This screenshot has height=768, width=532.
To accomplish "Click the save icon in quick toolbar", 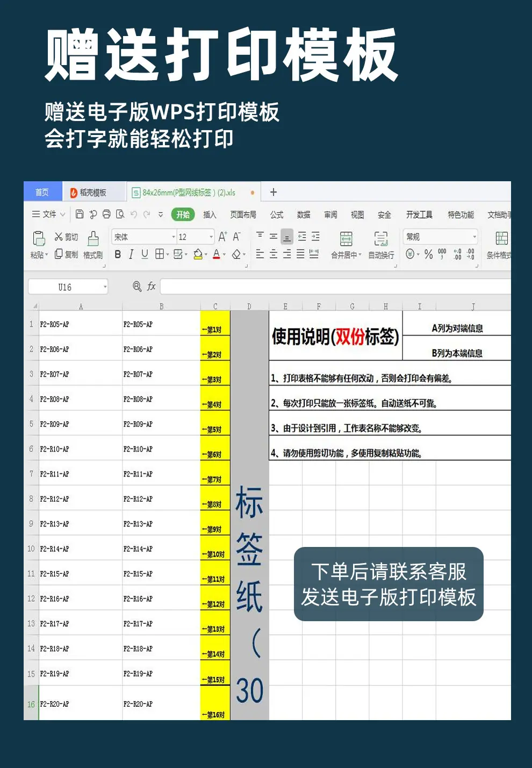I will (x=80, y=214).
